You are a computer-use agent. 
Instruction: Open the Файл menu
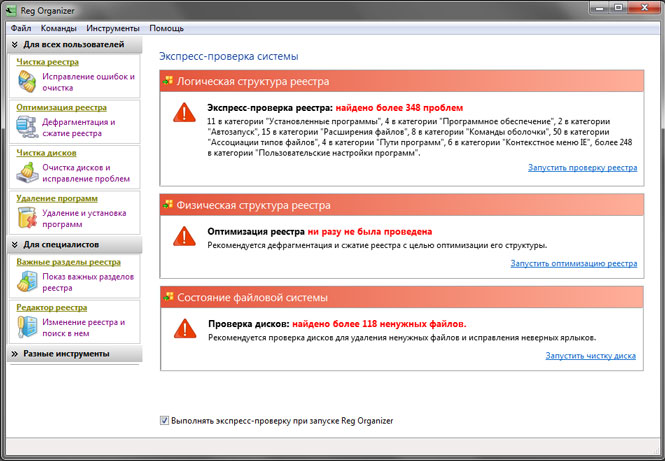click(21, 28)
